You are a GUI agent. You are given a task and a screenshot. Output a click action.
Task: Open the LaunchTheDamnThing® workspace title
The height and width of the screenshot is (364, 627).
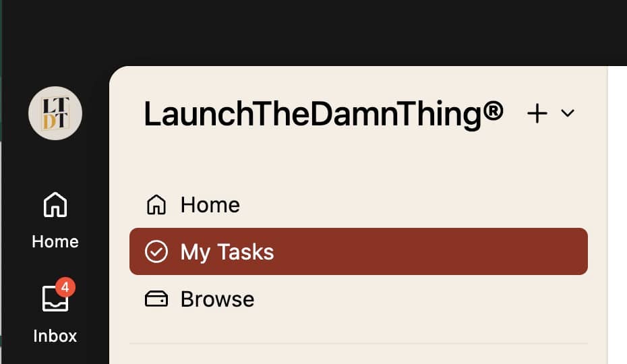[x=324, y=114]
